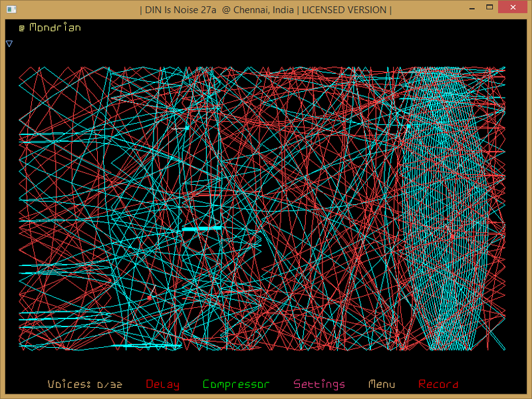The height and width of the screenshot is (399, 532).
Task: Select the small cyan ball in upper-left canvas
Action: [187, 126]
